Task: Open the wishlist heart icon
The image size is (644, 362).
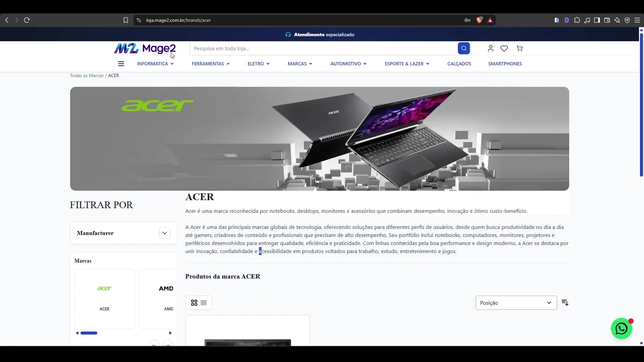Action: (x=504, y=48)
